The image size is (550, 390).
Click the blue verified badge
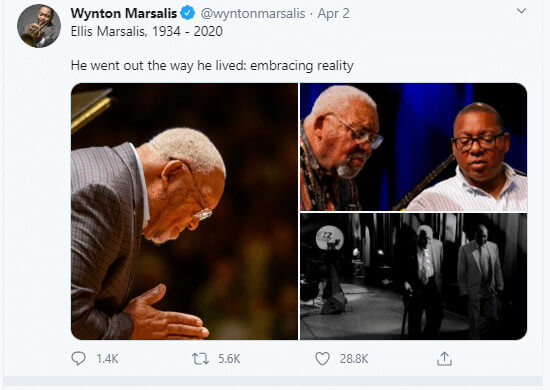tap(188, 13)
